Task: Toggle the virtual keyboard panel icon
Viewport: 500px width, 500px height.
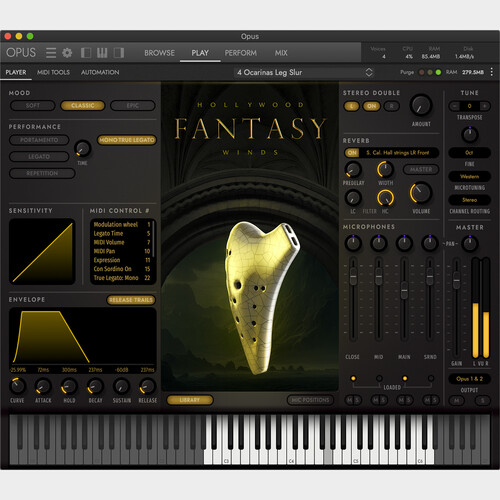Action: (102, 53)
